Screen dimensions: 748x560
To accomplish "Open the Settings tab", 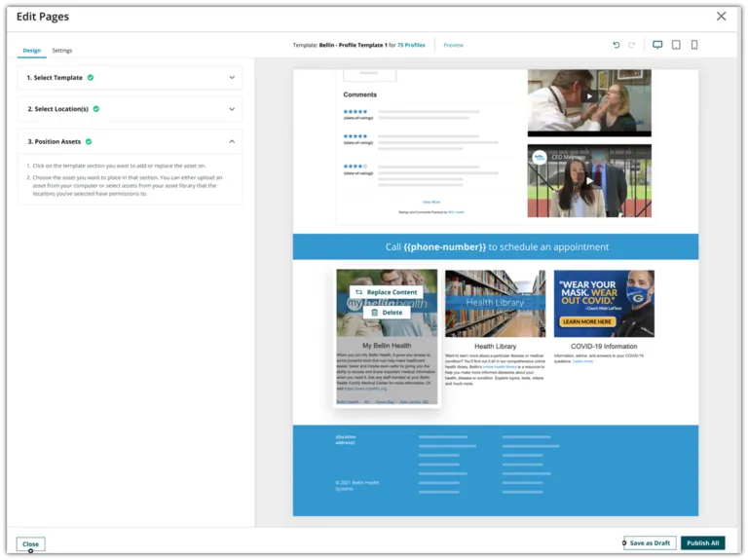I will pos(62,51).
